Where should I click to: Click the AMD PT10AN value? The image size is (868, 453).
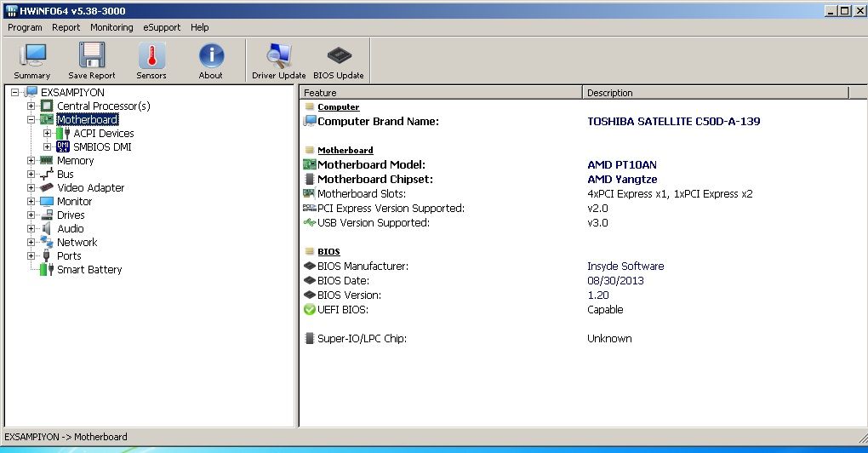click(622, 164)
